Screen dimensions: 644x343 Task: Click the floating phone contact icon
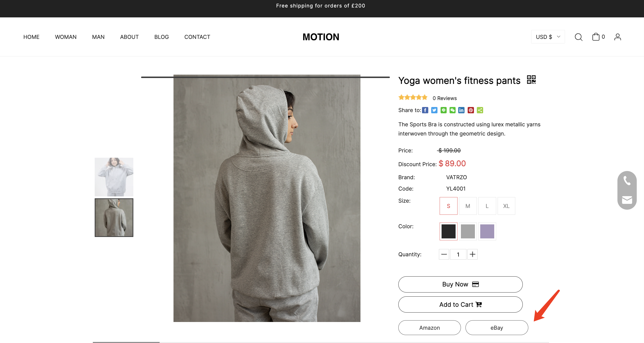click(627, 181)
